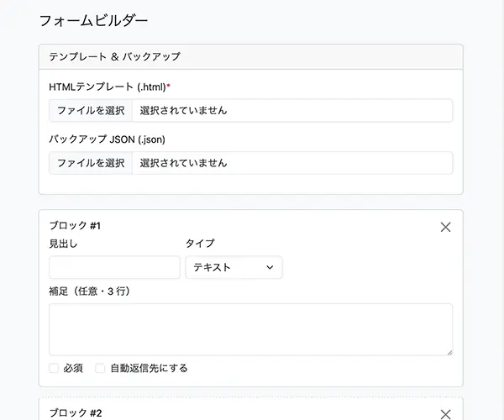Click into the 補足 textarea
The height and width of the screenshot is (420, 504).
pos(250,328)
